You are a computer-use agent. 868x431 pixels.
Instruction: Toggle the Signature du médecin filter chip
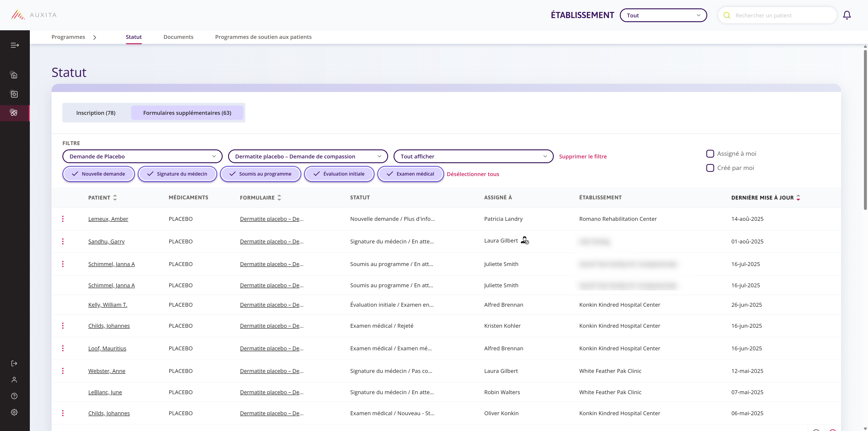coord(177,174)
